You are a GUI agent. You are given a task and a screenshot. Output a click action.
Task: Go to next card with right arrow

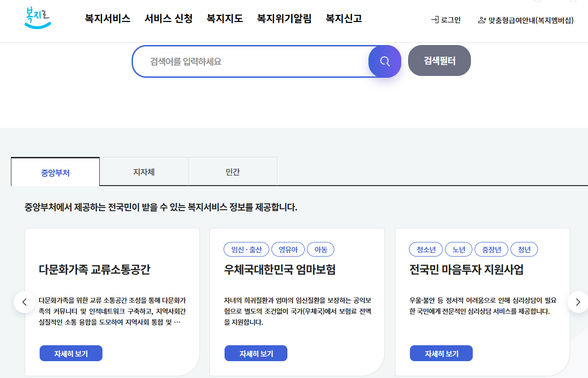click(x=578, y=302)
